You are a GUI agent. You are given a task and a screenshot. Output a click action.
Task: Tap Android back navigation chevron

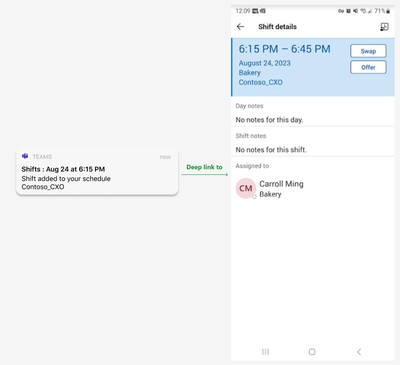tap(359, 352)
